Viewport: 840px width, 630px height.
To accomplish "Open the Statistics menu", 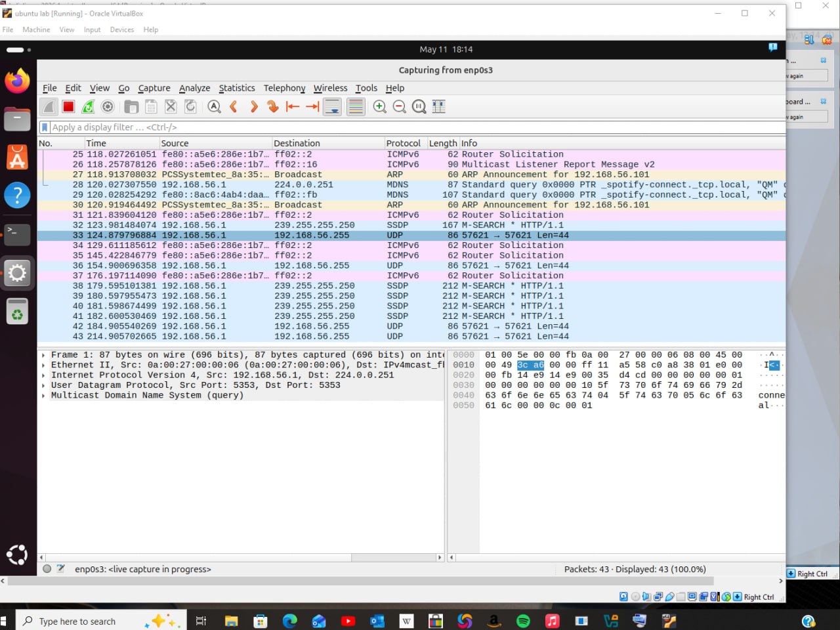I will (237, 88).
